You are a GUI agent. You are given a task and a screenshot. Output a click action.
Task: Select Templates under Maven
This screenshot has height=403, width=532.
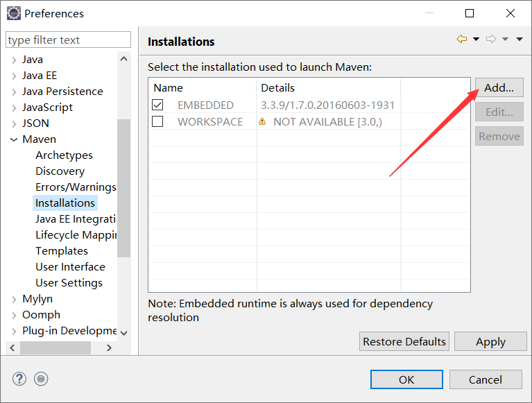click(x=62, y=250)
